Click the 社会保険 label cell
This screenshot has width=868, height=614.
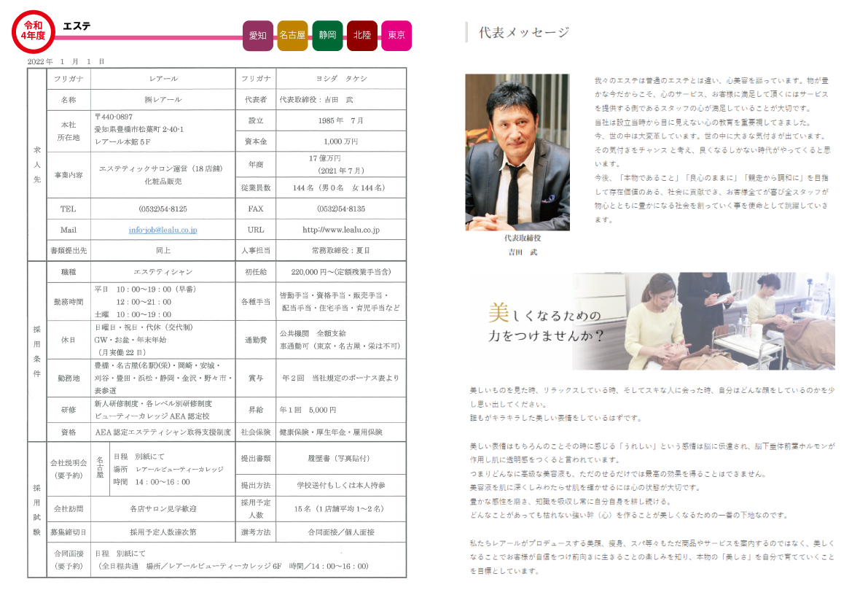pos(256,432)
